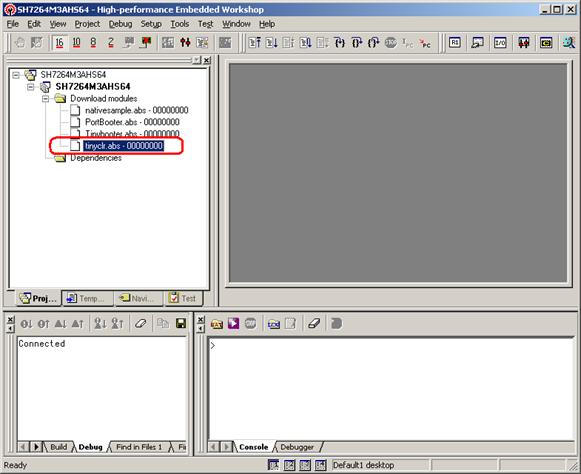Open the Setup menu
The image size is (581, 474).
pyautogui.click(x=151, y=24)
